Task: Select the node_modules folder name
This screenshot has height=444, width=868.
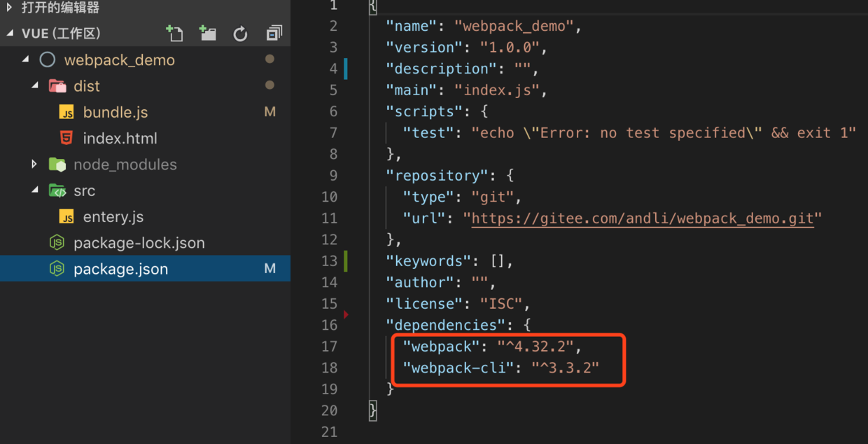Action: point(125,165)
